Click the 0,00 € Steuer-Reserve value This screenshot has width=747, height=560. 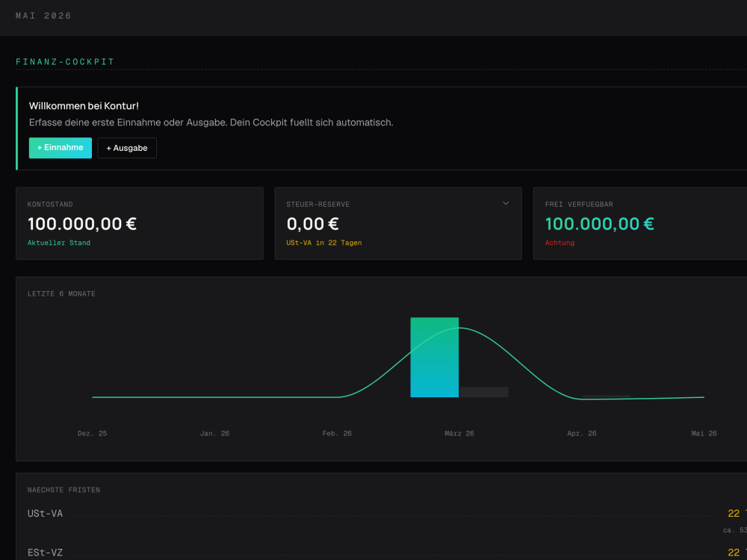312,224
